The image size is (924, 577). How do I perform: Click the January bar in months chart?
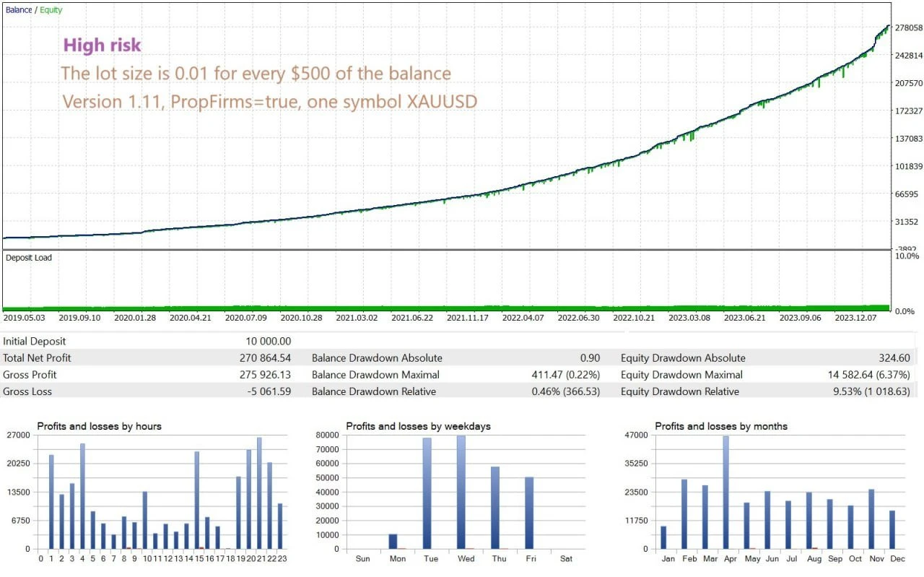point(663,537)
